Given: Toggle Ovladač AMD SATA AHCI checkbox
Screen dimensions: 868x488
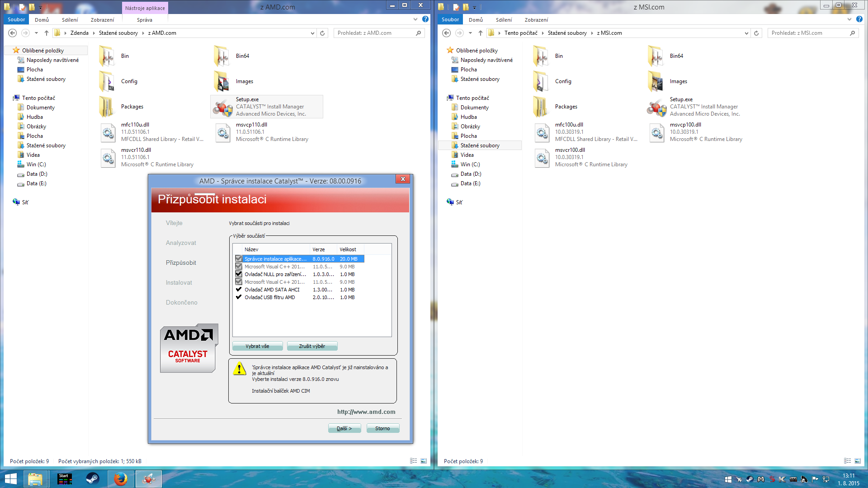Looking at the screenshot, I should [x=239, y=290].
